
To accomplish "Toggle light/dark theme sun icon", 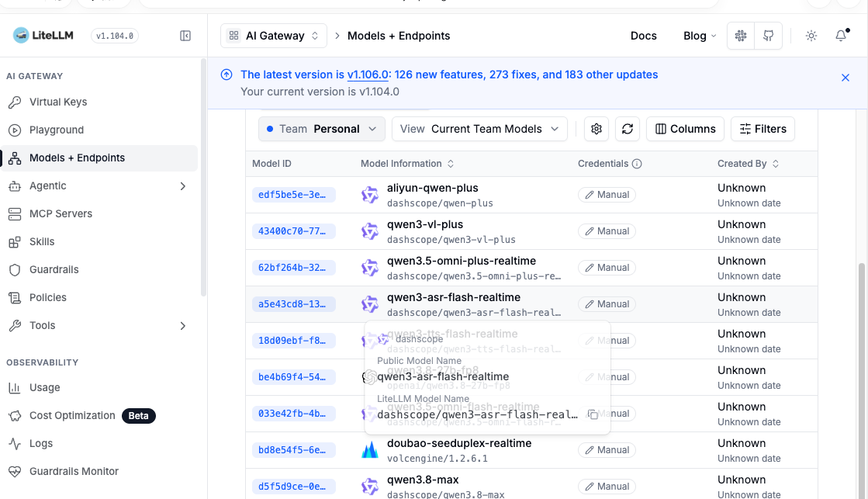I will [x=811, y=36].
